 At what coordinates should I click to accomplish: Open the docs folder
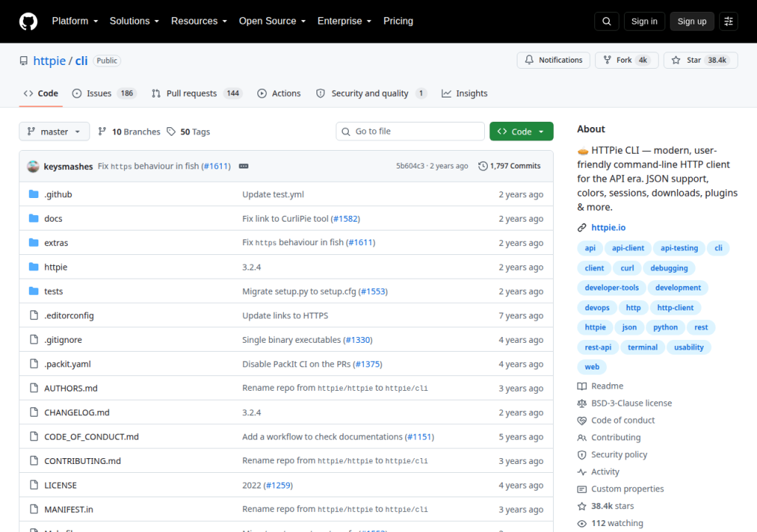(x=53, y=218)
